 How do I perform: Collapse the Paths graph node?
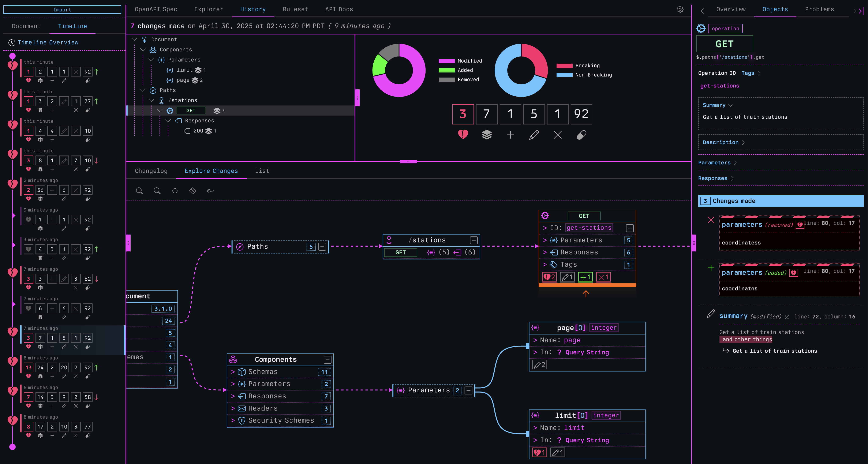[x=322, y=247]
